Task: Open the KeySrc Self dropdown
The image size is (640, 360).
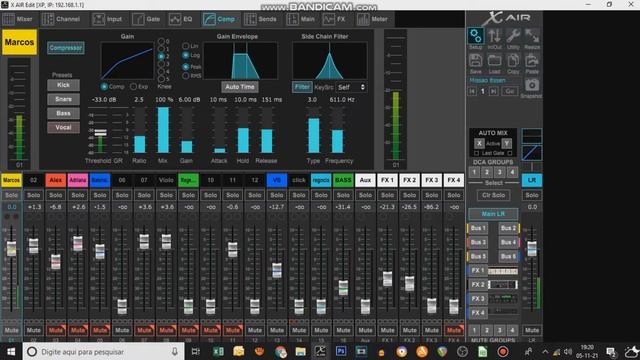Action: coord(351,87)
